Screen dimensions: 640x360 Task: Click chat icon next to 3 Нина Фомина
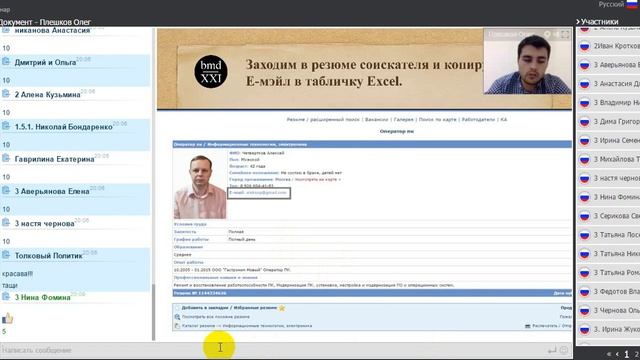[6, 297]
